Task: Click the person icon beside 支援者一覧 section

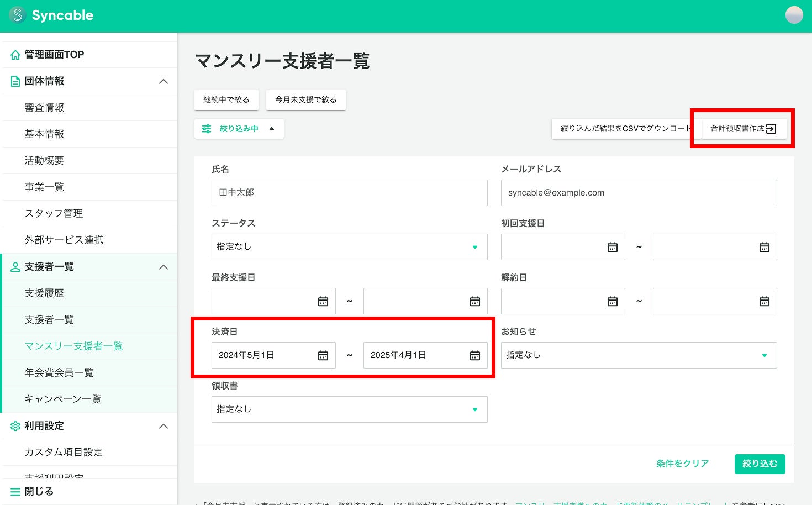Action: pyautogui.click(x=15, y=267)
